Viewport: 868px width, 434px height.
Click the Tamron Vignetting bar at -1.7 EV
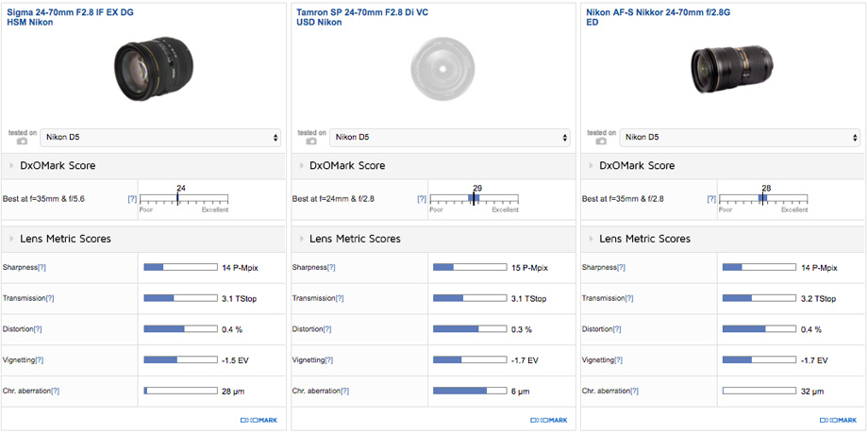[470, 360]
